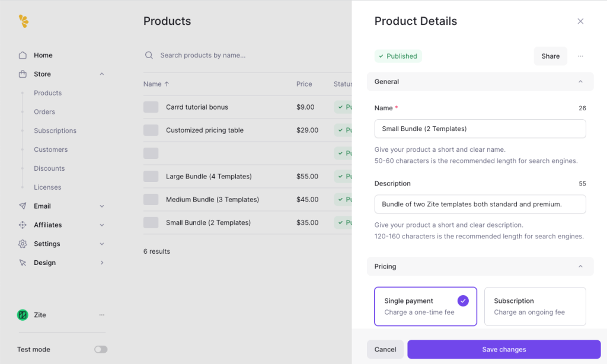Focus the product Name field
607x364 pixels.
(x=480, y=129)
